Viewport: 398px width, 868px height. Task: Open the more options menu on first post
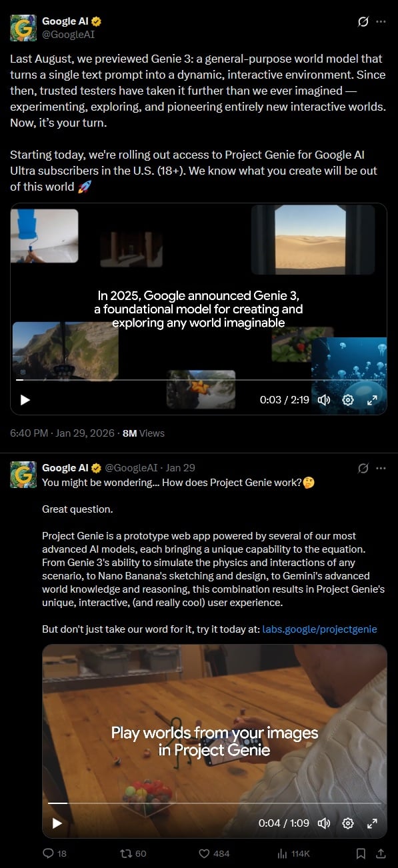click(x=381, y=21)
